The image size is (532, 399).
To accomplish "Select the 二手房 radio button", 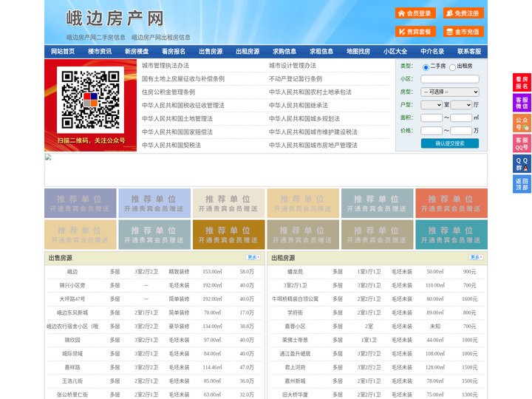I will tap(426, 67).
